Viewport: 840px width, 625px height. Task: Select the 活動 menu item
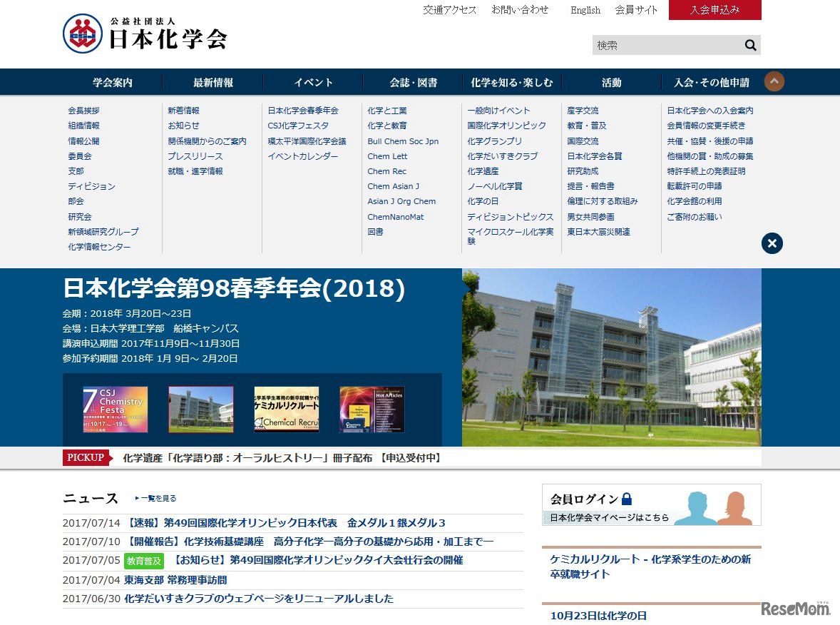tap(611, 81)
